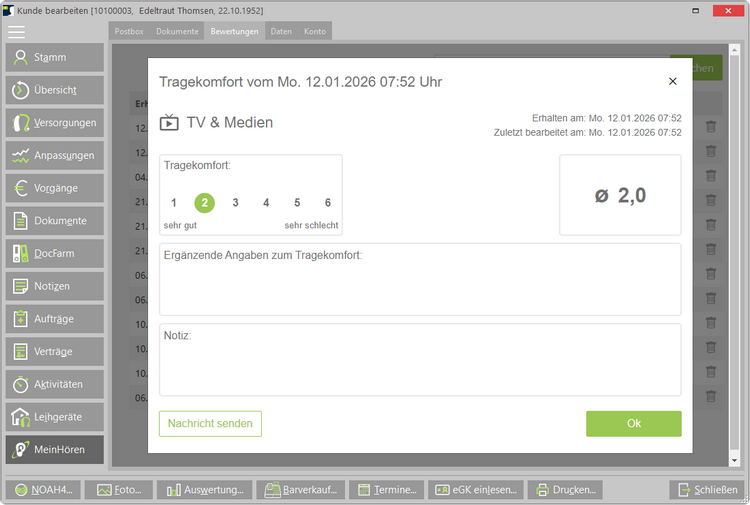The width and height of the screenshot is (750, 505).
Task: Click scrollbar down arrow on right
Action: point(734,461)
